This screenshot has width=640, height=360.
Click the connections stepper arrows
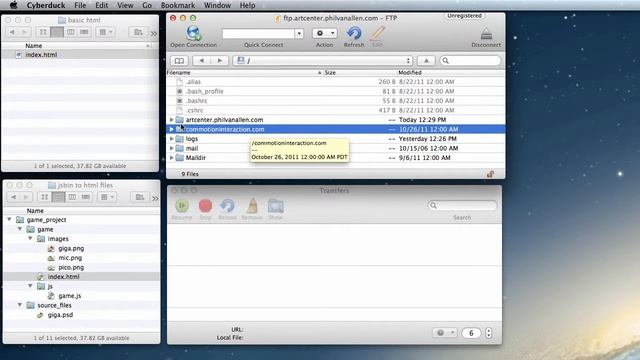(x=489, y=333)
